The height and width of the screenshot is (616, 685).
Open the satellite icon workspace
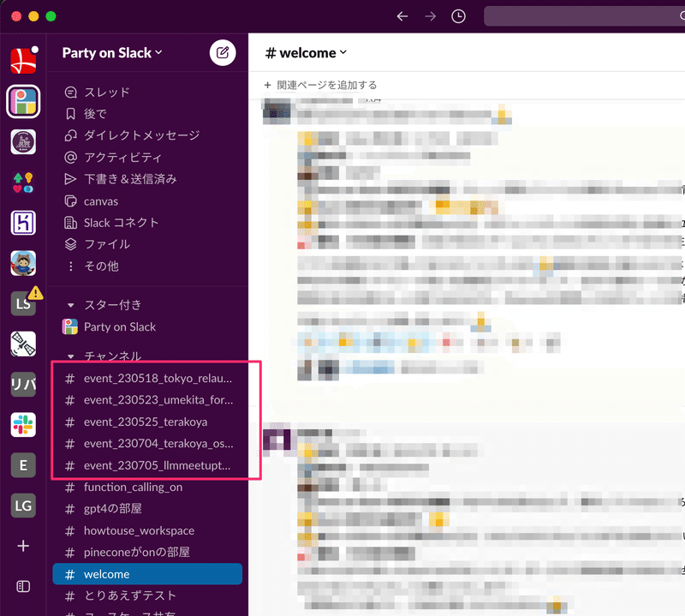[x=23, y=344]
